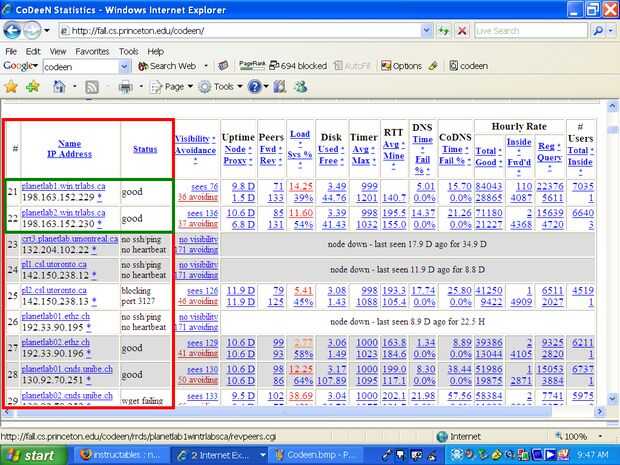
Task: Click the Live Search magnifier icon
Action: (x=597, y=31)
